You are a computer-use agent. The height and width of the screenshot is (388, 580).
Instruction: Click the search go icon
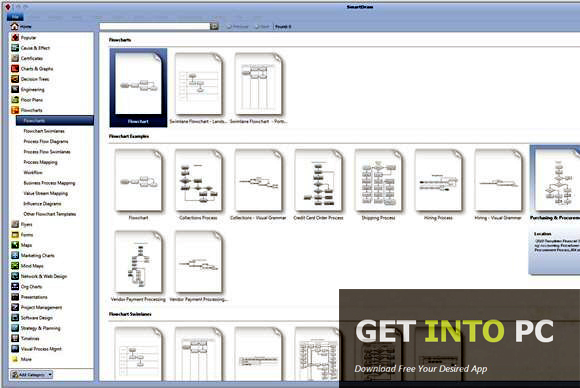(x=214, y=26)
